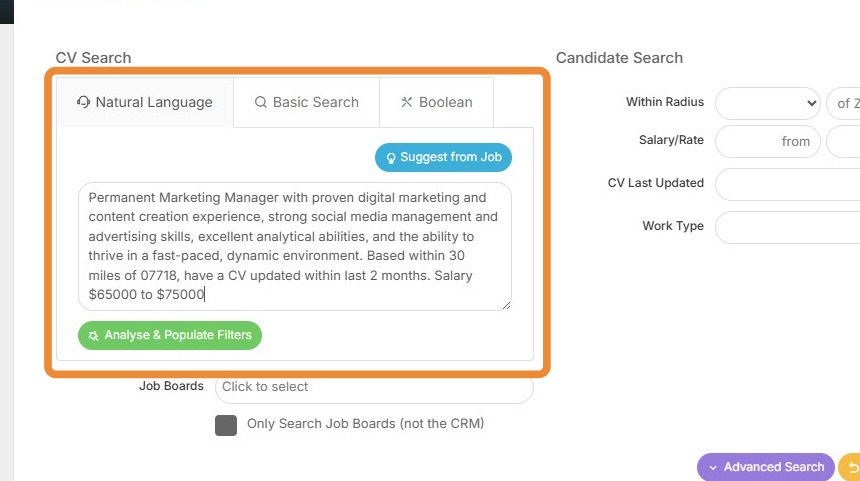The image size is (860, 481).
Task: Open the Job Boards 'Click to select' list
Action: click(374, 387)
